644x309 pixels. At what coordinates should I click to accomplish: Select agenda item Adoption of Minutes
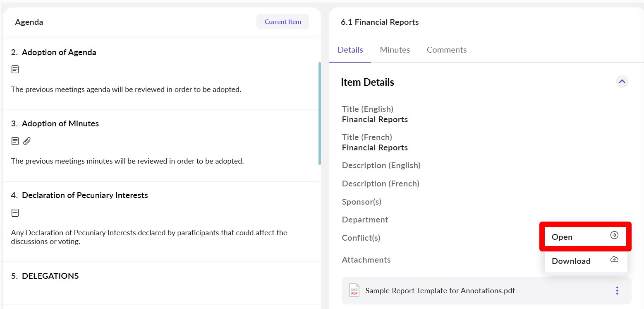[60, 123]
